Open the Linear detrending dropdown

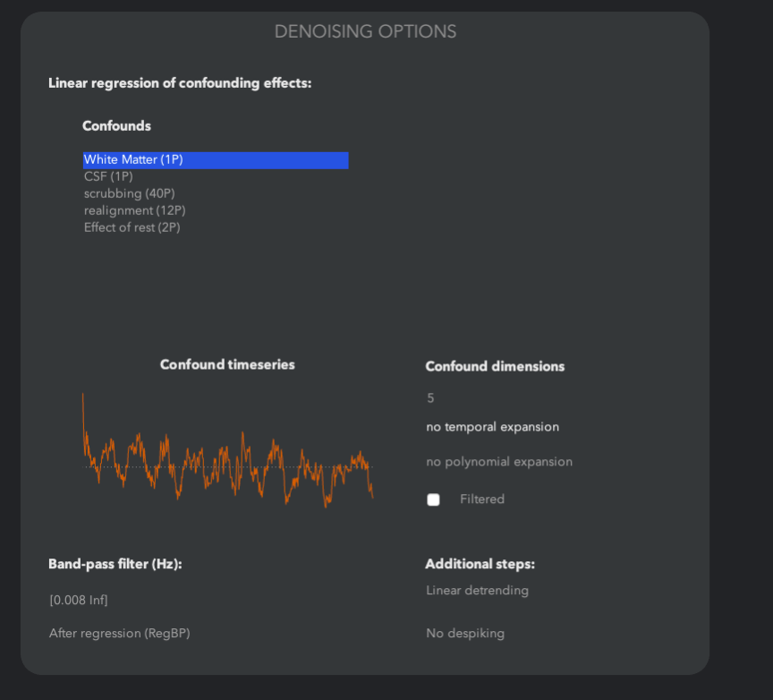477,590
